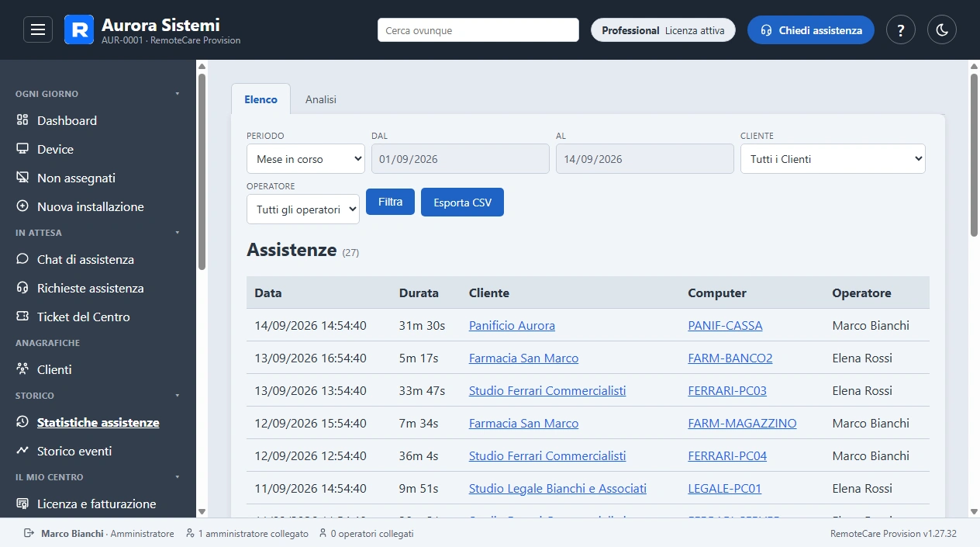Click the Professional Licenza attiva badge
The width and height of the screenshot is (980, 547).
[663, 30]
